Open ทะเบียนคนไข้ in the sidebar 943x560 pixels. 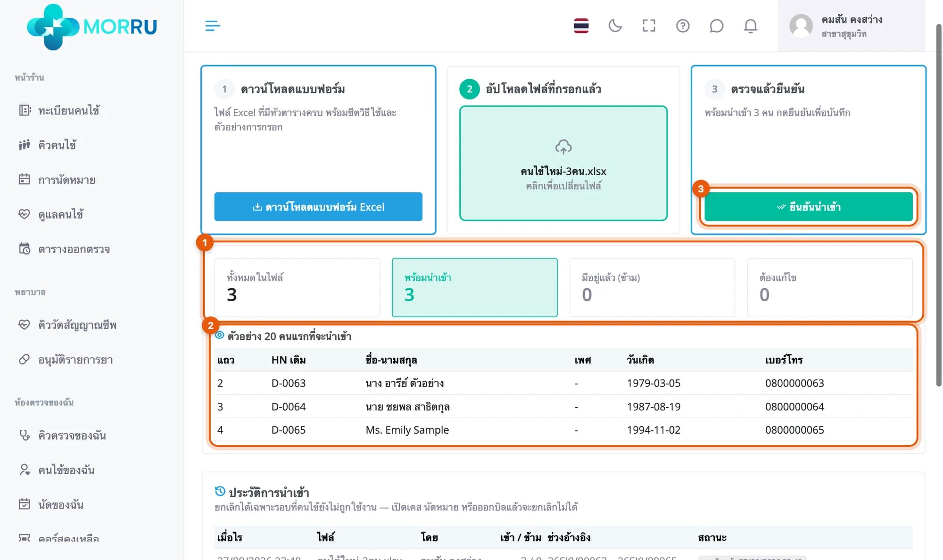(69, 110)
